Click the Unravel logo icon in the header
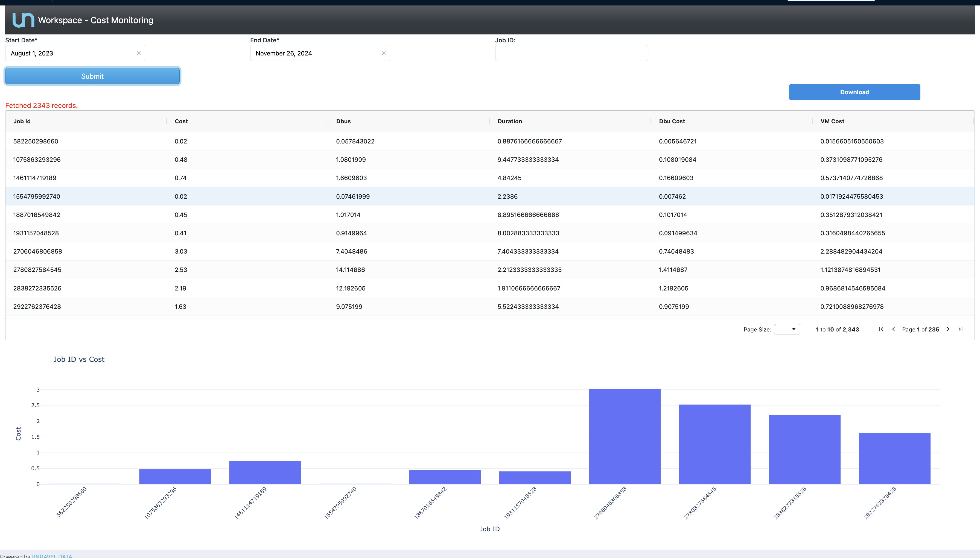This screenshot has height=558, width=980. point(23,20)
